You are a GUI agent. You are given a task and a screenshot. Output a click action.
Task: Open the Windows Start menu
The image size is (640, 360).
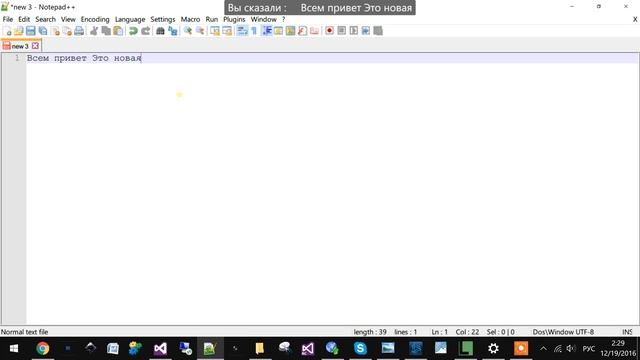coord(14,349)
